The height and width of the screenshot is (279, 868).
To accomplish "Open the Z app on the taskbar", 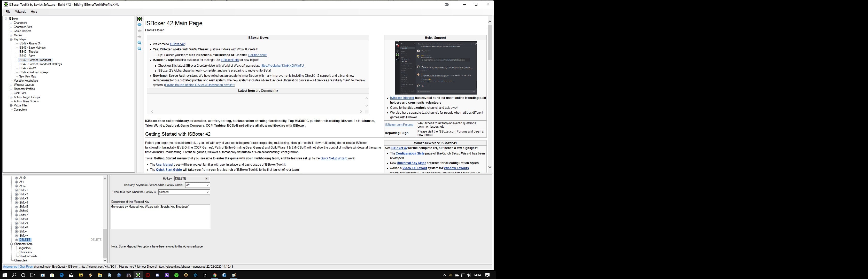I will click(x=205, y=275).
